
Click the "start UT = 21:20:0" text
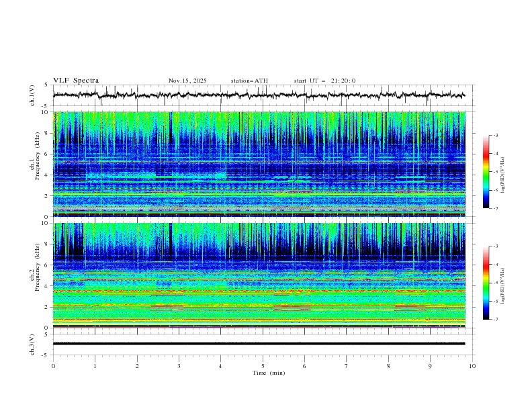(324, 81)
